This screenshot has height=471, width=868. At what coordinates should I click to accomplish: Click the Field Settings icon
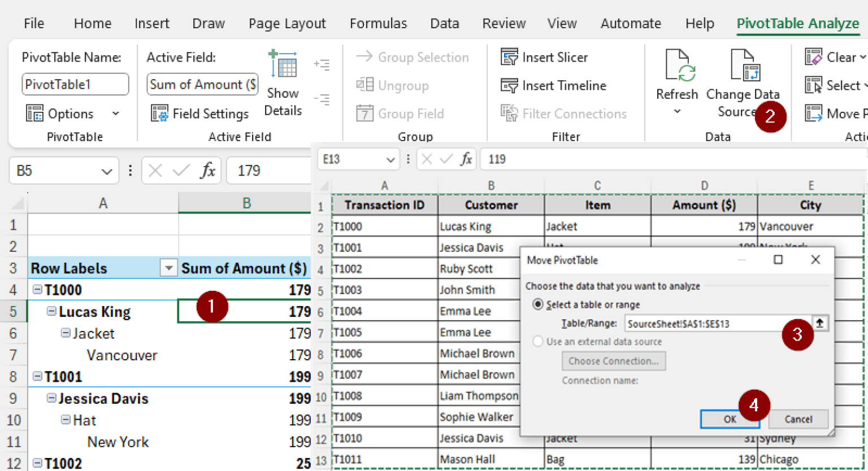pyautogui.click(x=160, y=113)
